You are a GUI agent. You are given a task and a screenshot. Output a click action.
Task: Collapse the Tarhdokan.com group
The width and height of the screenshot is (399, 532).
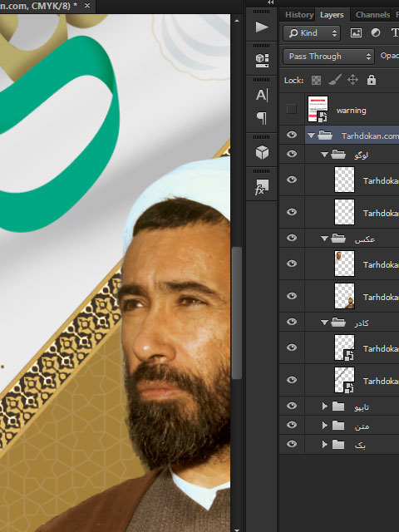point(311,135)
